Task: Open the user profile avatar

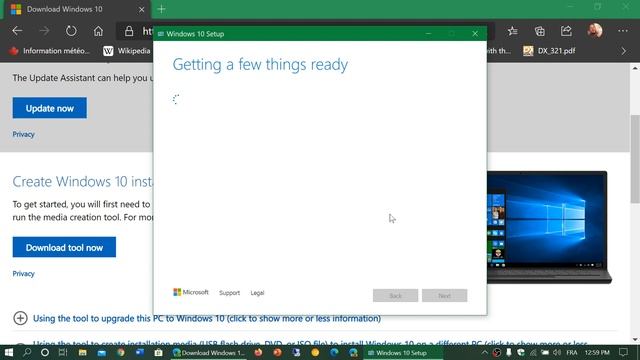Action: 595,31
